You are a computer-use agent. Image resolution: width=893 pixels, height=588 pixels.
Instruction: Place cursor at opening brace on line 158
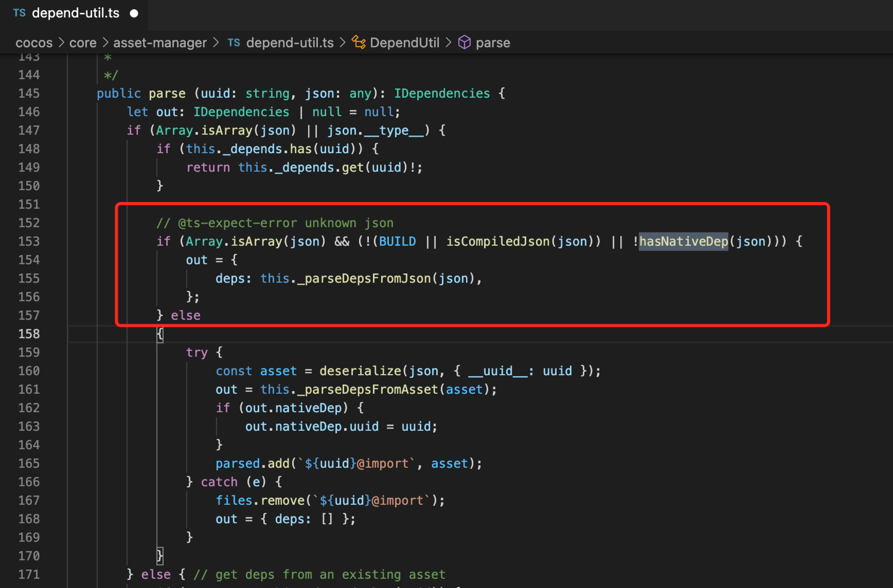(160, 334)
